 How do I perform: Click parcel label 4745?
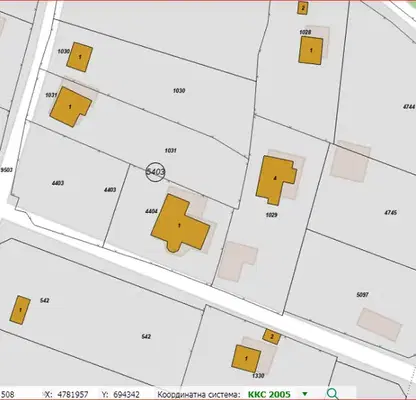pos(390,212)
